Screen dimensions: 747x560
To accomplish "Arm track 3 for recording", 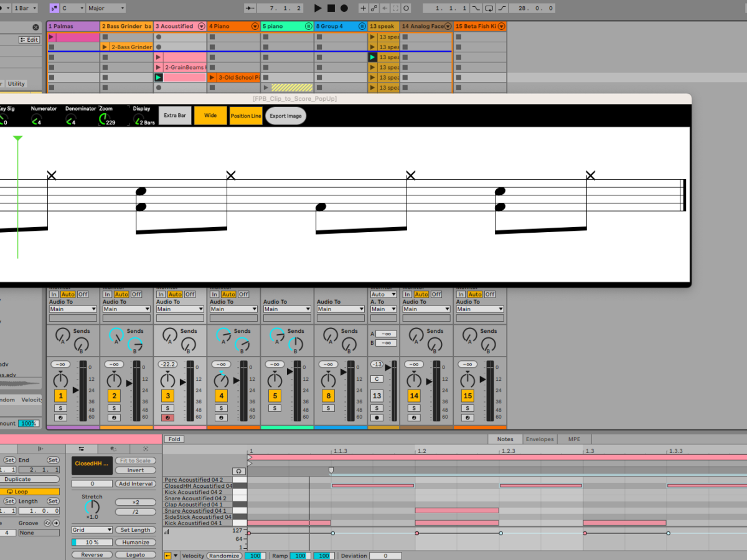I will click(x=167, y=418).
